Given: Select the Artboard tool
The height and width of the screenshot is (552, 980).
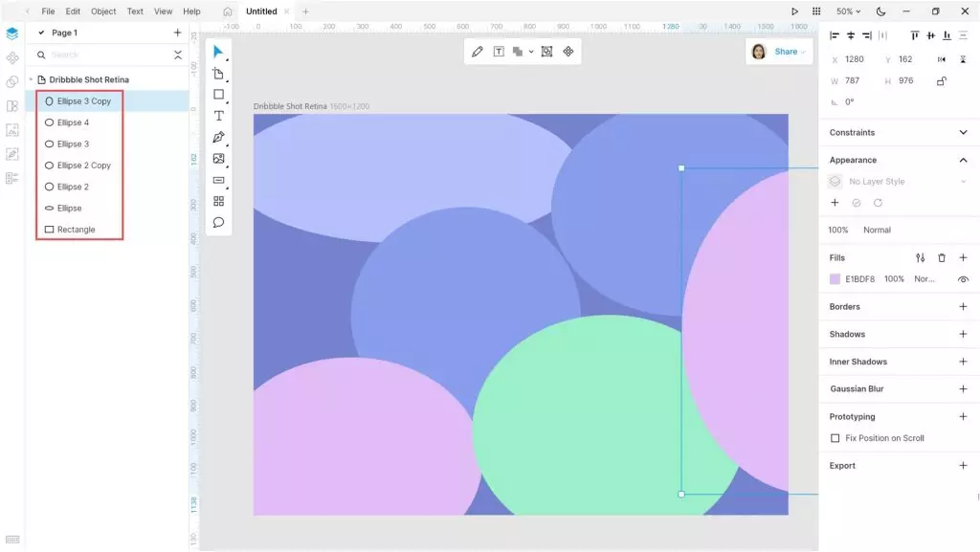Looking at the screenshot, I should click(218, 74).
